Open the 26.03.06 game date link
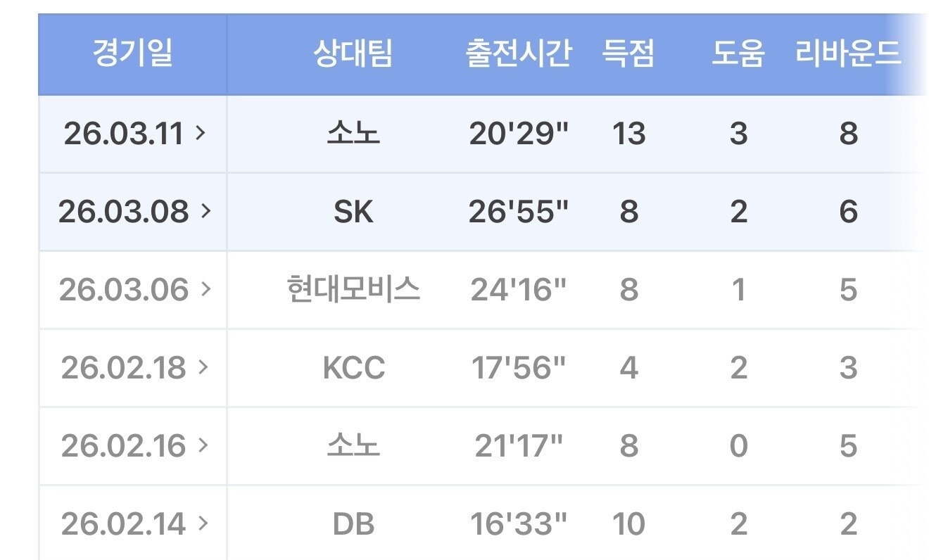 tap(124, 289)
